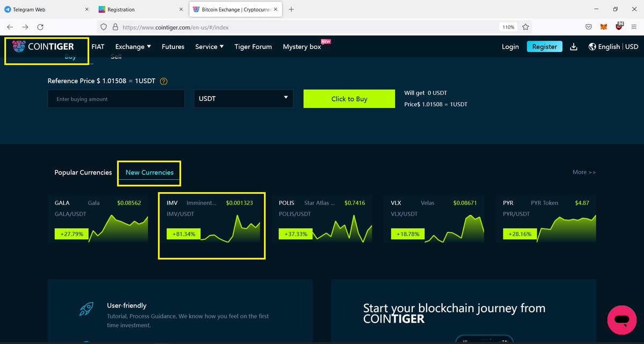This screenshot has height=344, width=644.
Task: Reload the page
Action: coord(40,27)
